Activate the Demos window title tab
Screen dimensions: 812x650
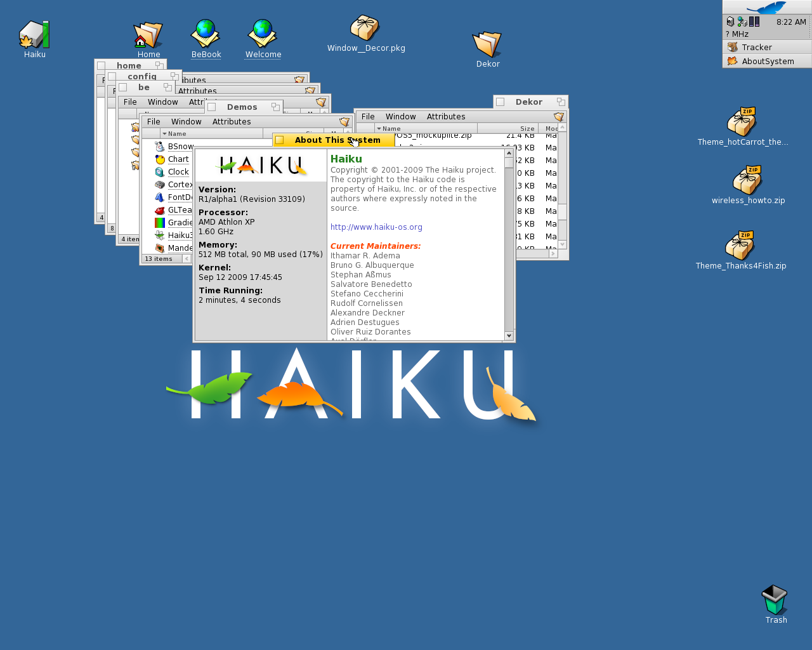[x=243, y=107]
